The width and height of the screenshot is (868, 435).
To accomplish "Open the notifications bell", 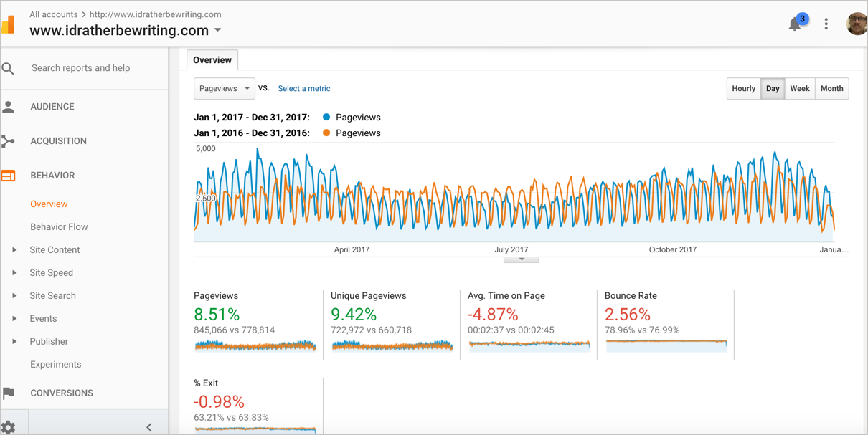I will [x=794, y=24].
